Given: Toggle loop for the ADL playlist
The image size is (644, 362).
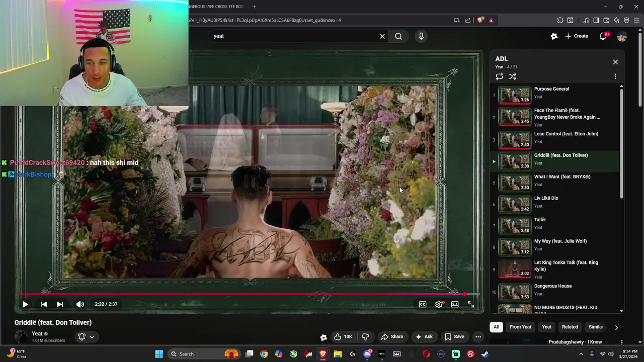Looking at the screenshot, I should tap(499, 76).
